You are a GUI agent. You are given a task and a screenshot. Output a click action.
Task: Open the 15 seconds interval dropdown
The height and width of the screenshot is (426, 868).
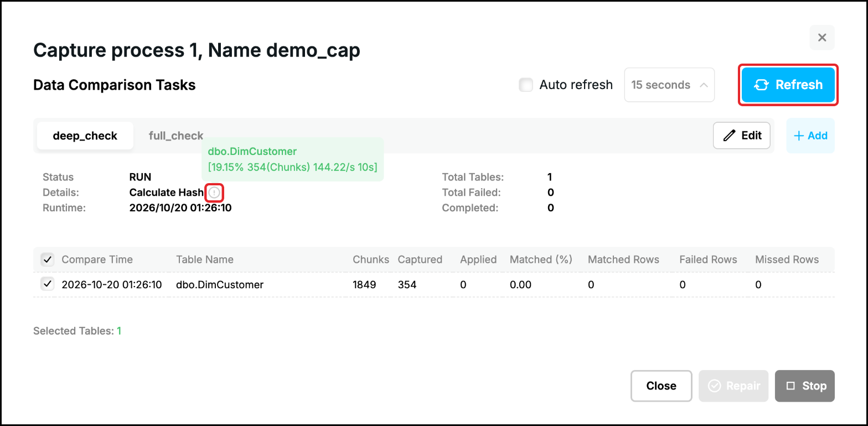(669, 85)
